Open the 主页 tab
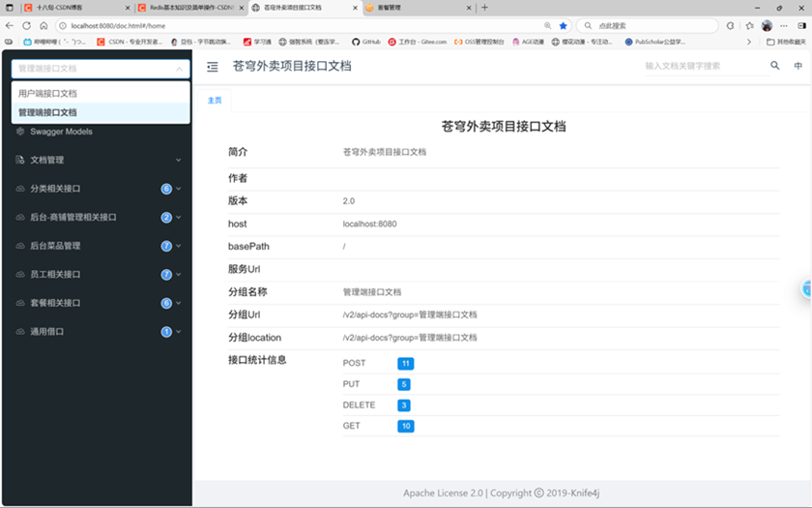 (215, 101)
